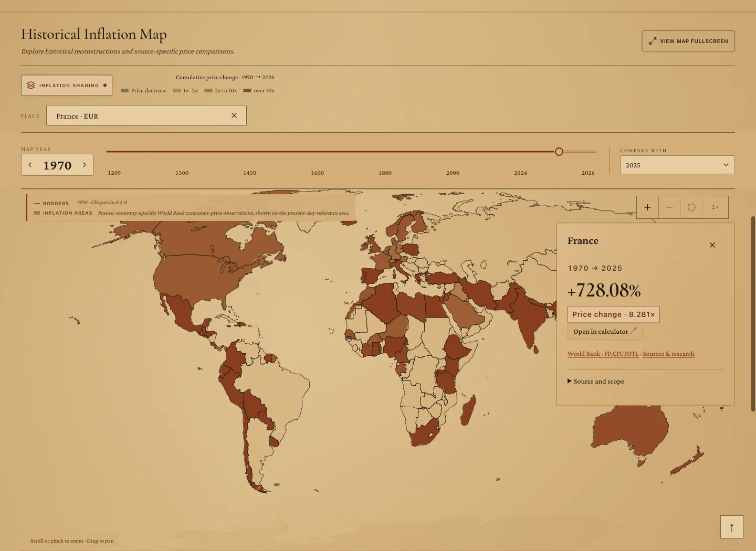Screen dimensions: 756x551
Task: Click the 2x to 10x legend swatch
Action: pyautogui.click(x=208, y=91)
